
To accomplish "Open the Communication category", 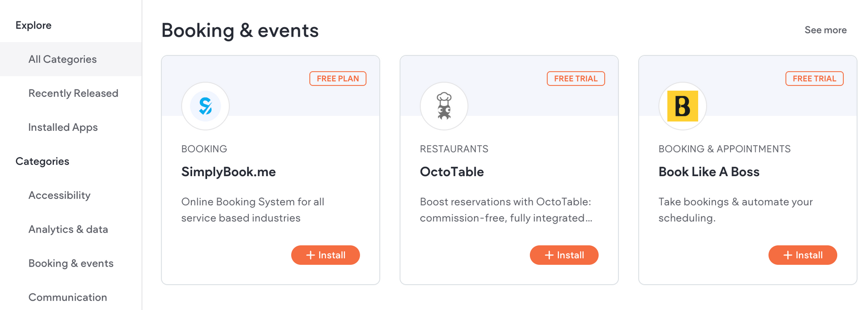I will point(71,297).
